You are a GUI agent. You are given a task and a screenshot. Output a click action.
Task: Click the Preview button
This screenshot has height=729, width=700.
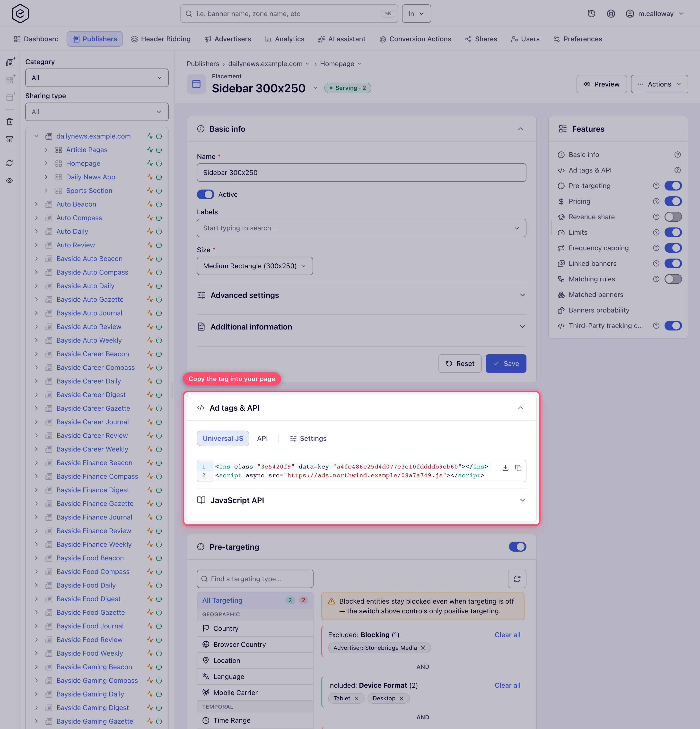pyautogui.click(x=601, y=84)
